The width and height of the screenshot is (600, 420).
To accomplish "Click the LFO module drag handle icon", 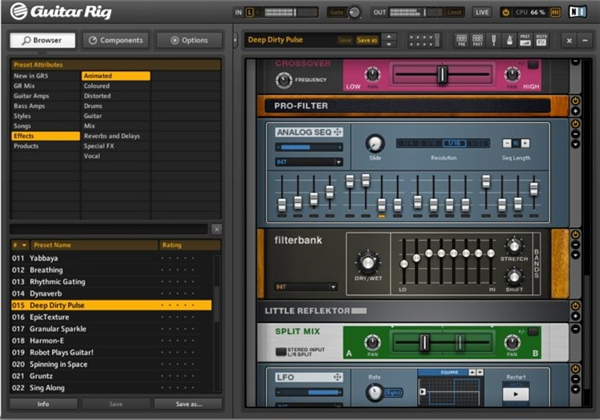I will pos(338,378).
